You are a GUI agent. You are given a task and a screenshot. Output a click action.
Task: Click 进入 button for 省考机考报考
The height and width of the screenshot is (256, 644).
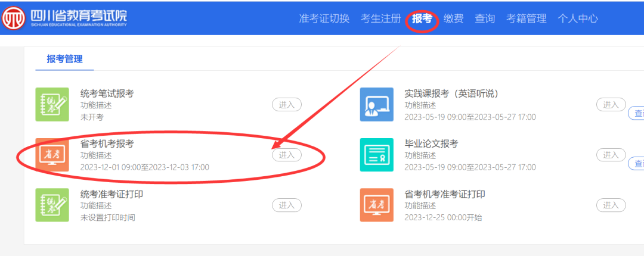pos(287,155)
